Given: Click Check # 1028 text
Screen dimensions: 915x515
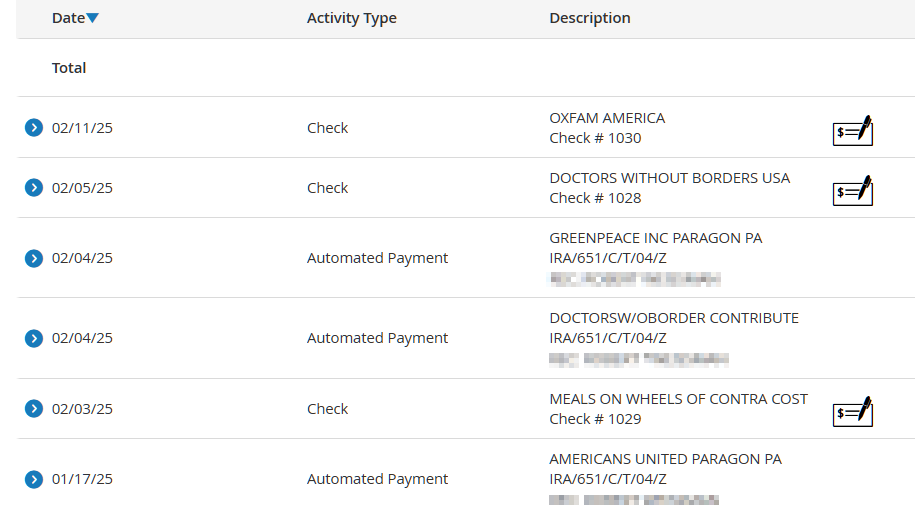Looking at the screenshot, I should point(595,198).
